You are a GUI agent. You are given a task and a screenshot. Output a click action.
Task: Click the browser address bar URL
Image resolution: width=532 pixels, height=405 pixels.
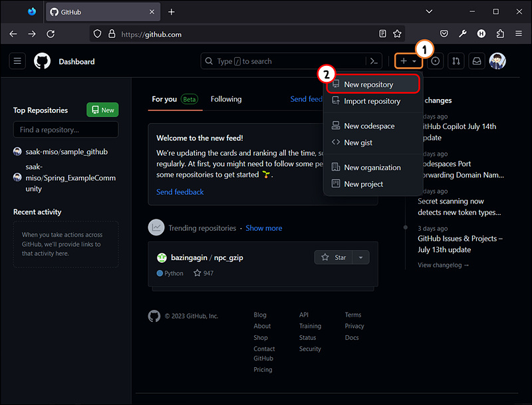(151, 35)
